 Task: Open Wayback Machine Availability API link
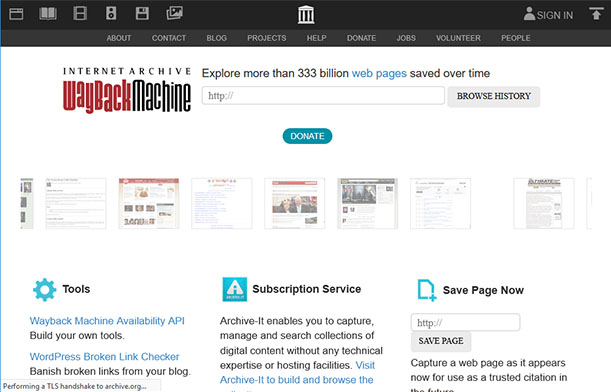(x=107, y=321)
